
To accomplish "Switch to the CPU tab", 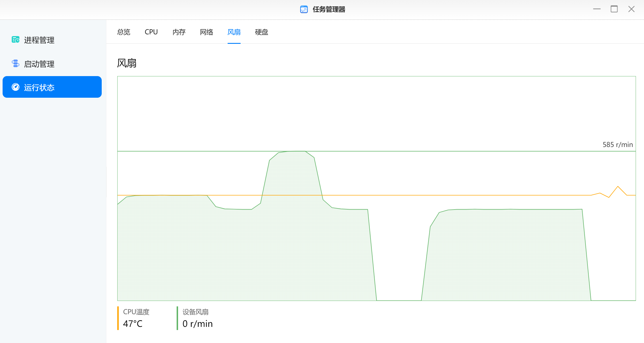I will [151, 32].
